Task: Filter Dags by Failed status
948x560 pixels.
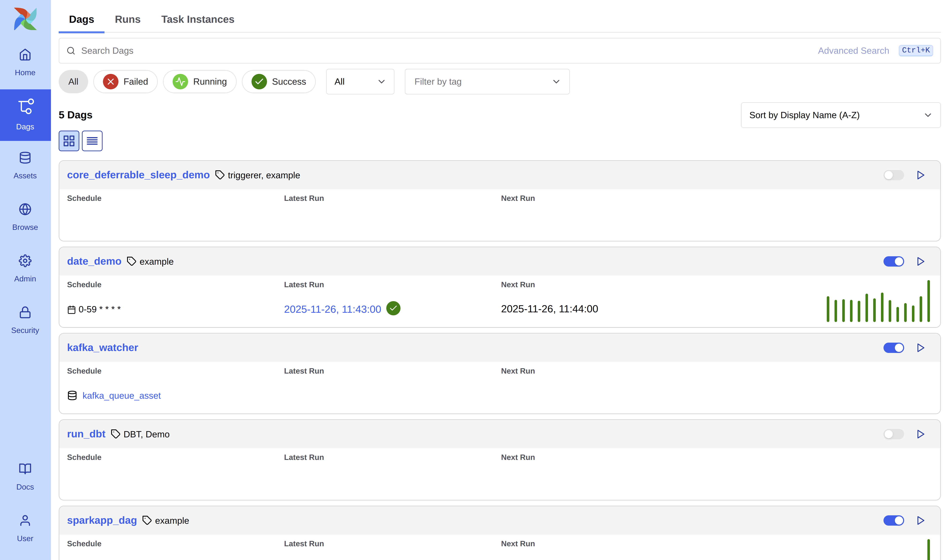Action: pos(125,81)
